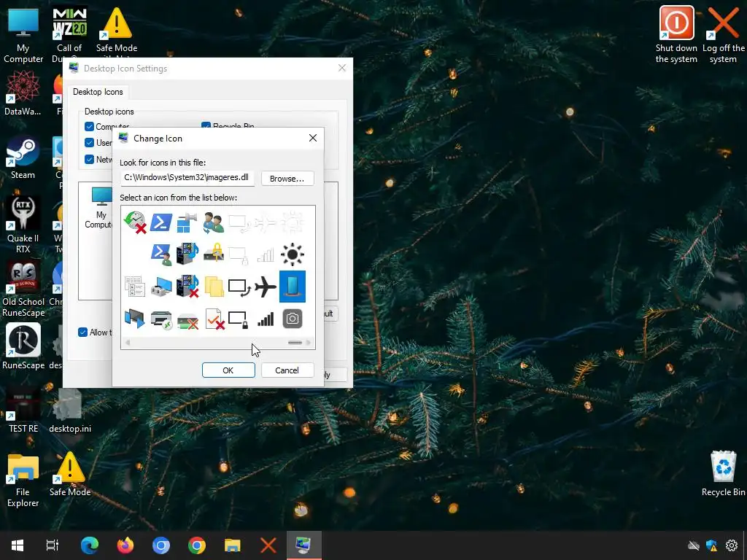The height and width of the screenshot is (560, 747).
Task: Select Shut down the system shortcut
Action: pyautogui.click(x=676, y=35)
